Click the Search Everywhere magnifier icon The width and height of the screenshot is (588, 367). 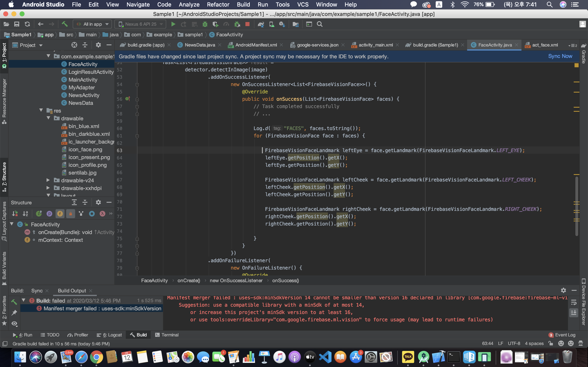(x=320, y=24)
